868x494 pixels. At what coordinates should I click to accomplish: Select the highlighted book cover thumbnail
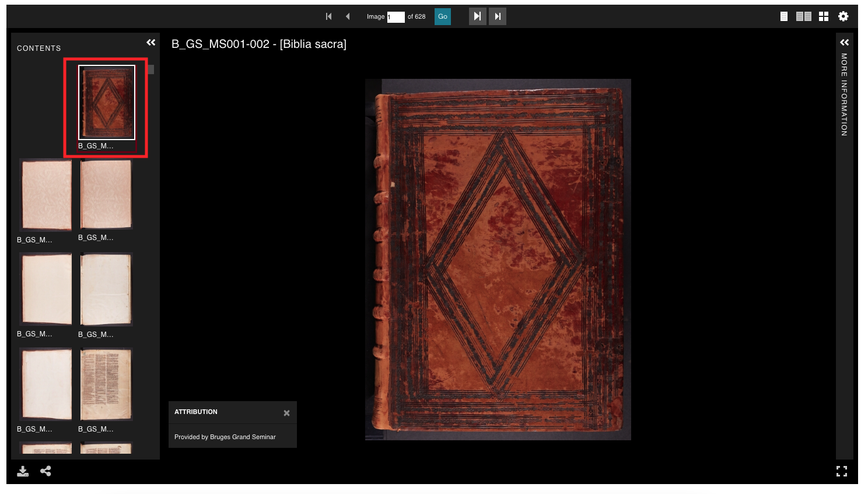point(106,103)
